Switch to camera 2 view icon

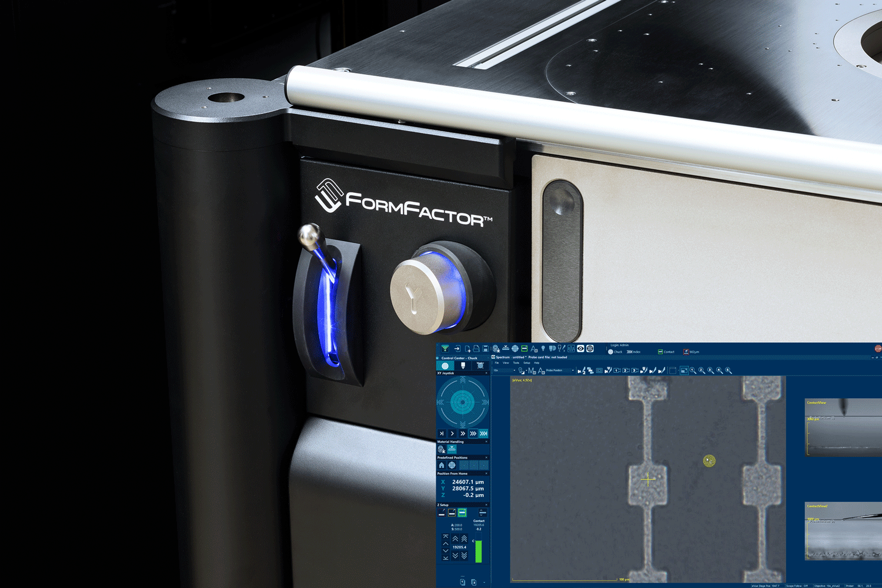(x=626, y=370)
